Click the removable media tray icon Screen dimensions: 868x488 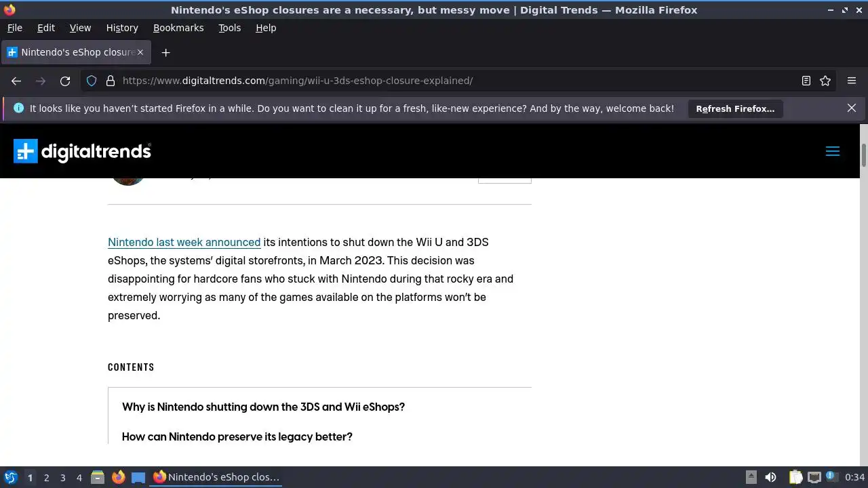(x=751, y=477)
